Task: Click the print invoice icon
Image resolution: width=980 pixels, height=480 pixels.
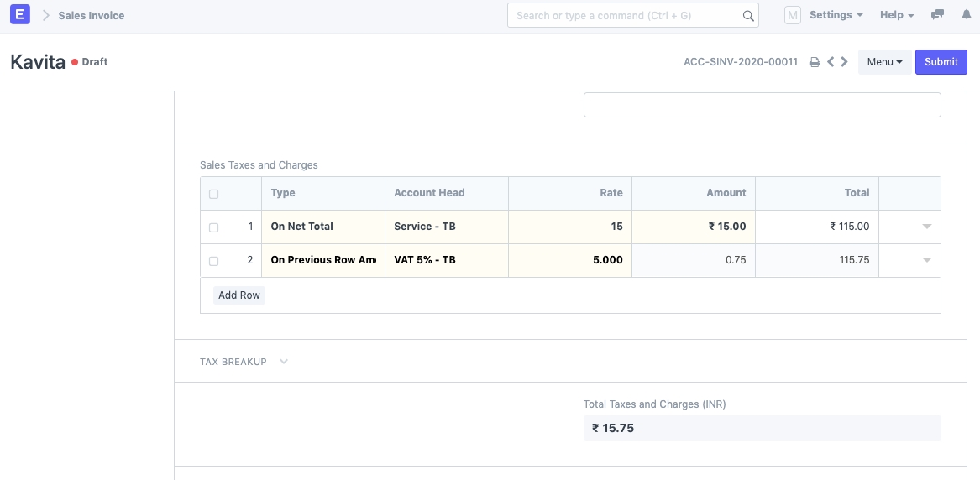Action: (x=814, y=62)
